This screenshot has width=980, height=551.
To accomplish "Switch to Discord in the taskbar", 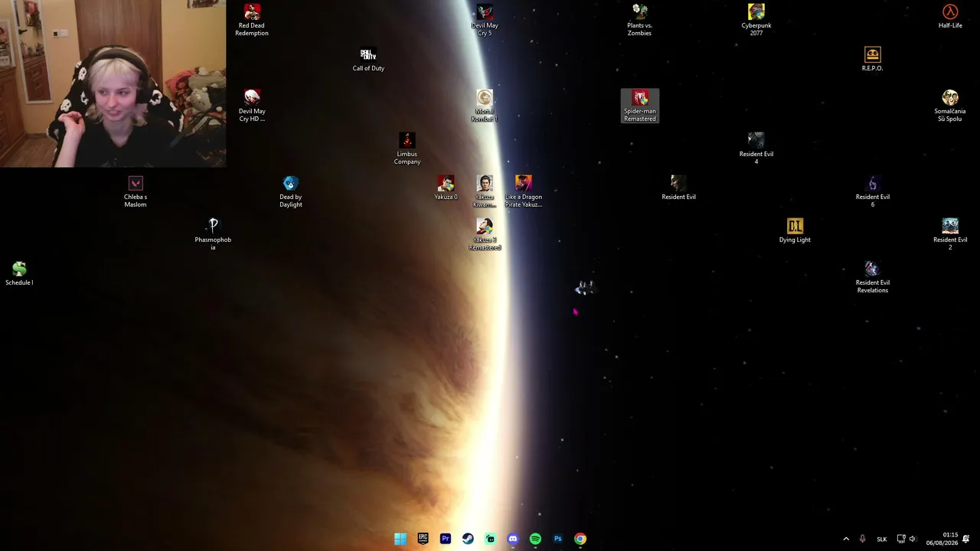I will (x=513, y=539).
